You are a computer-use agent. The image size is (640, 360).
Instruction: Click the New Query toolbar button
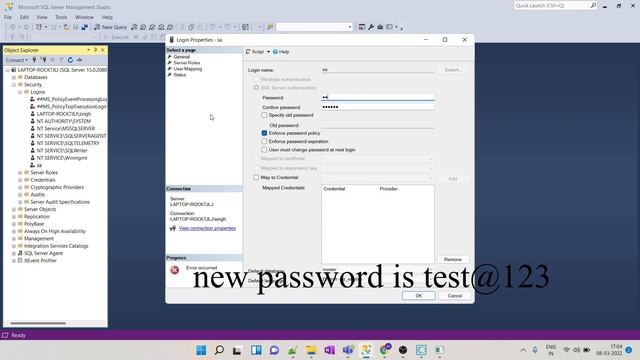tap(111, 27)
